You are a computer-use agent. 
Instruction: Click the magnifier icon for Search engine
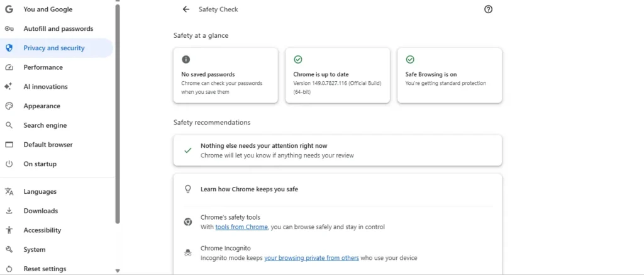tap(9, 125)
